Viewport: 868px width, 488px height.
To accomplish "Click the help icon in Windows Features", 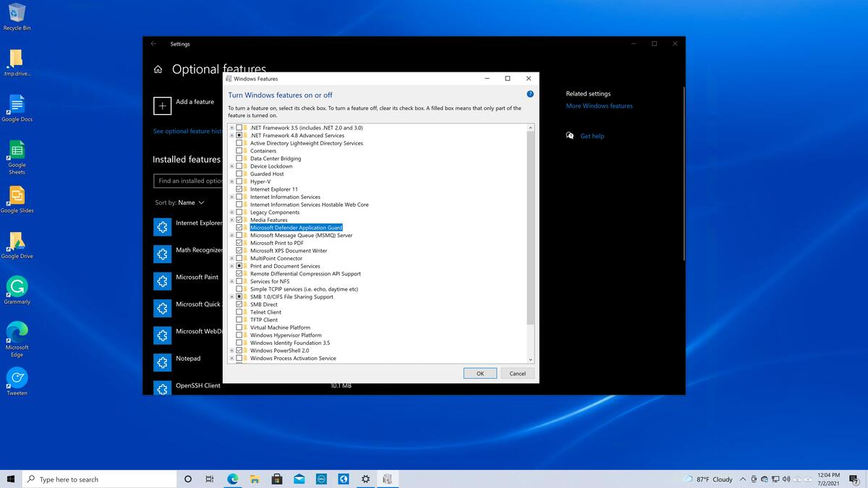I will pyautogui.click(x=529, y=94).
